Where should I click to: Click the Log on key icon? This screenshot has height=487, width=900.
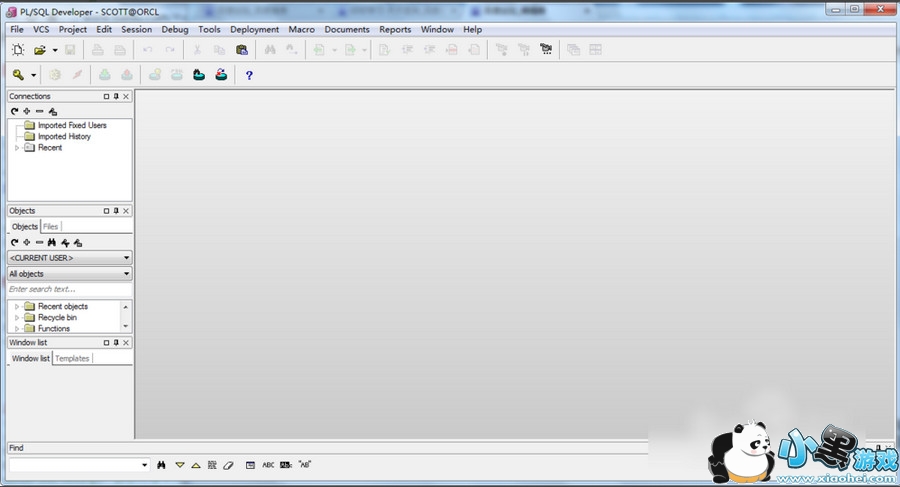(x=18, y=75)
